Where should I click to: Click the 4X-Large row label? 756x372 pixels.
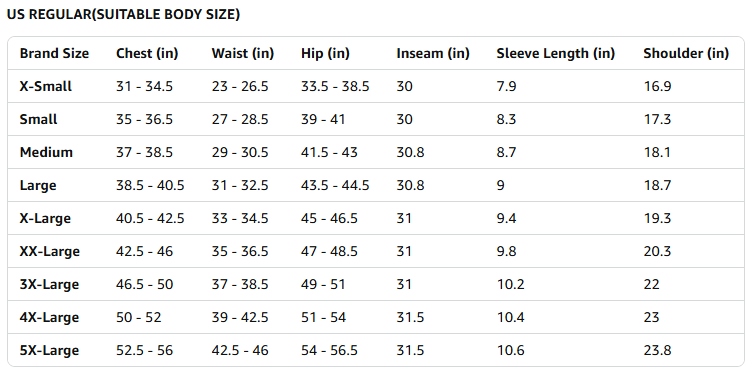pyautogui.click(x=49, y=318)
